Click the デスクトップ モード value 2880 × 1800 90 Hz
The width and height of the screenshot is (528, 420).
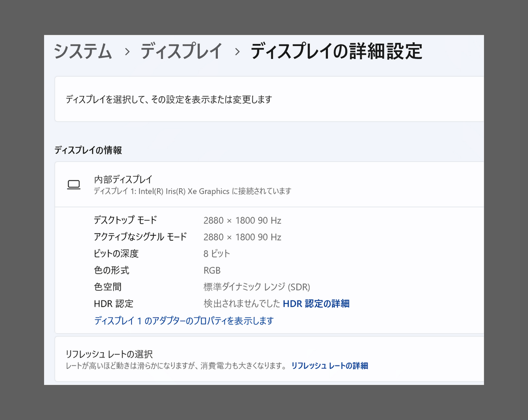pos(242,220)
